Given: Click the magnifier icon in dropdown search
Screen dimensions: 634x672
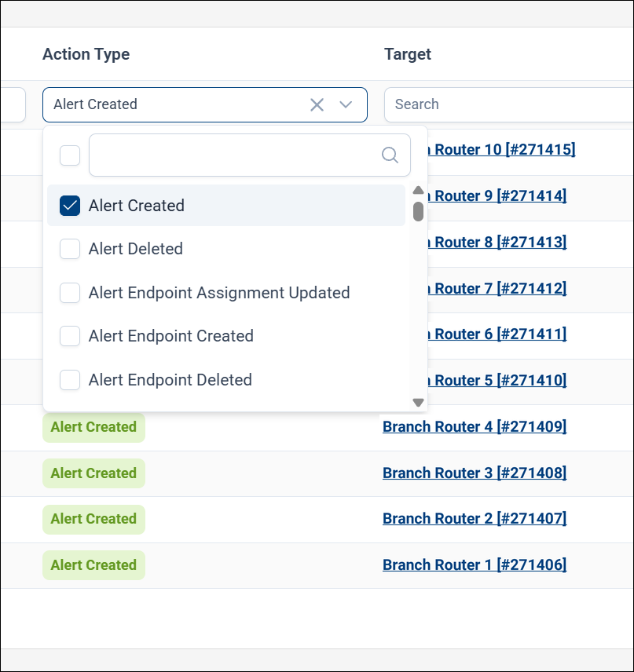Looking at the screenshot, I should pos(390,155).
